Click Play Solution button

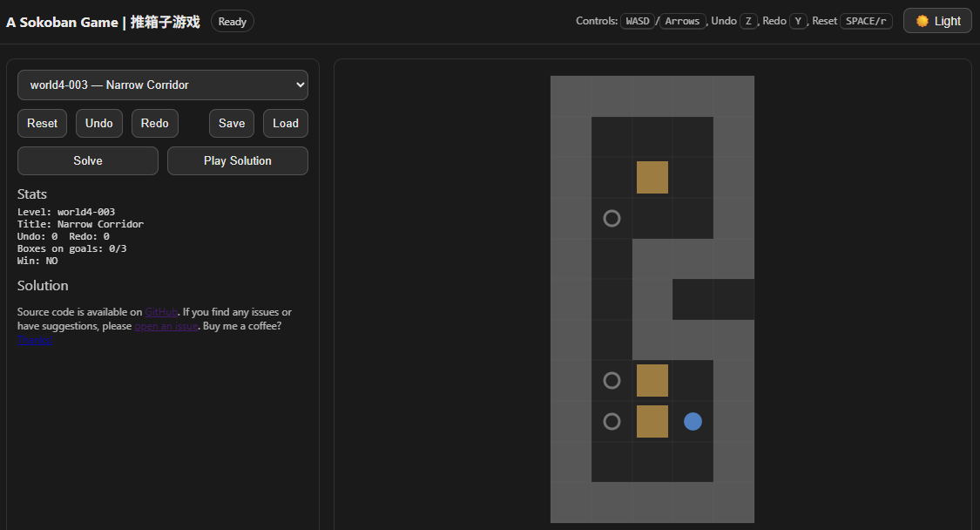pos(238,160)
